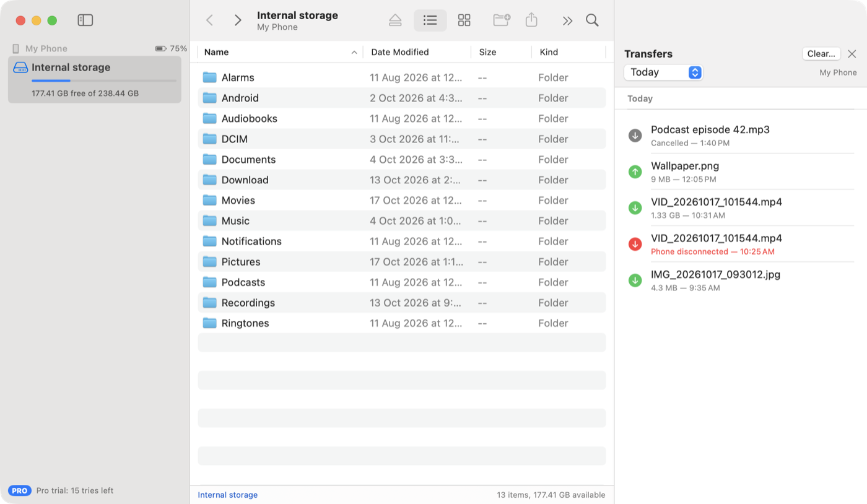The image size is (867, 504).
Task: Go back with the left chevron
Action: coord(209,20)
